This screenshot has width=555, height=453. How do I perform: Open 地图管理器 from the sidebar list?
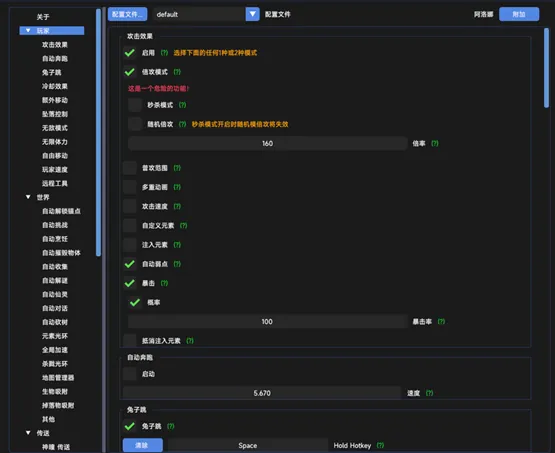point(58,378)
